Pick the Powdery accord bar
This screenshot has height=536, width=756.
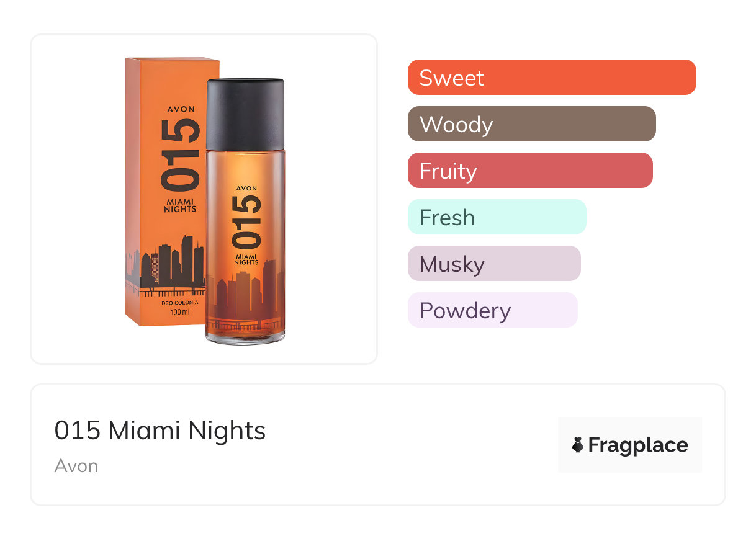coord(492,310)
